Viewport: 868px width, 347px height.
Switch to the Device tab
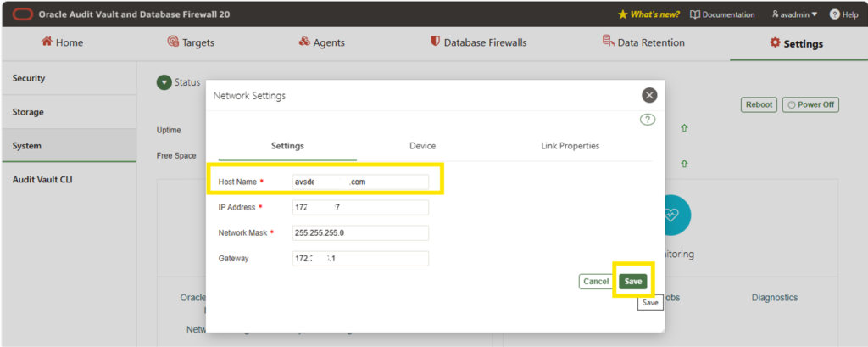click(x=422, y=146)
